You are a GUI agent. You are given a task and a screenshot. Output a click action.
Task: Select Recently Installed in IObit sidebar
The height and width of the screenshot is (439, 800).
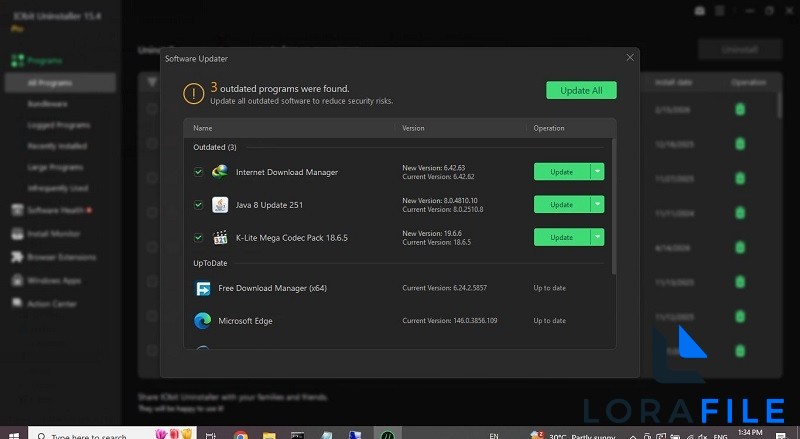click(x=57, y=146)
